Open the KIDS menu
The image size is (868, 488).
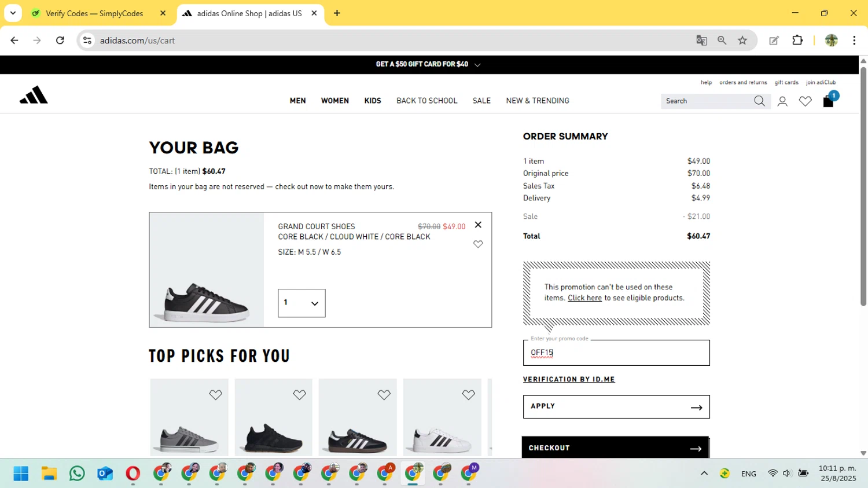373,101
